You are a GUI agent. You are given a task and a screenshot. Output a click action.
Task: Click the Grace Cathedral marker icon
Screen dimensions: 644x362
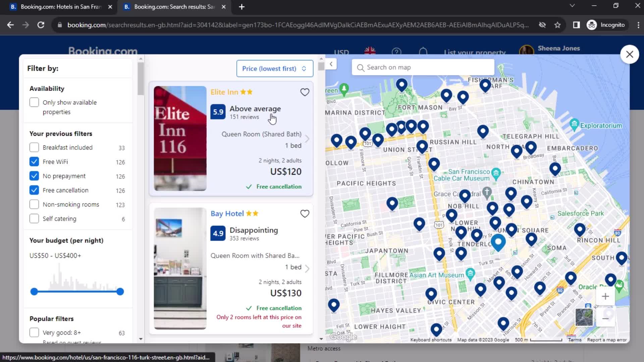point(487,193)
